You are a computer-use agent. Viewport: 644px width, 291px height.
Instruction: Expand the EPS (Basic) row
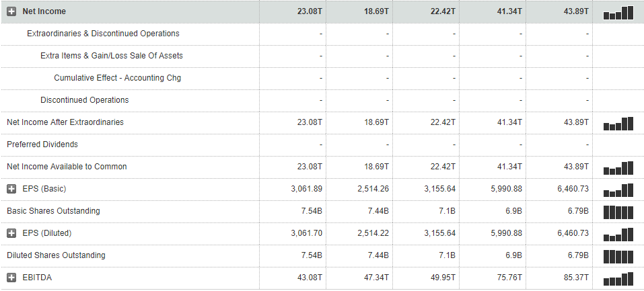click(11, 189)
